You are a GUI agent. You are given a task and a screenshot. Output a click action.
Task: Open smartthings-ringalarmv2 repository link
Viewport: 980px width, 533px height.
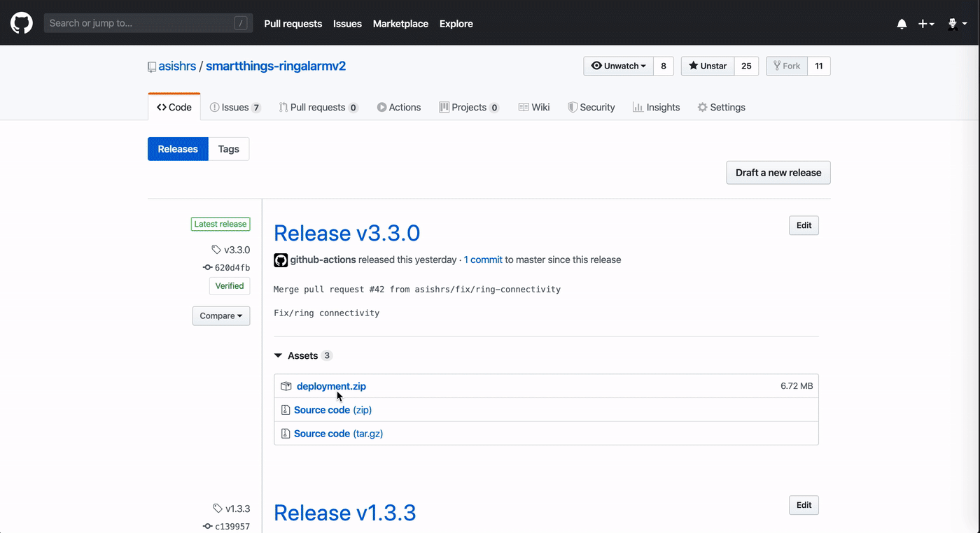coord(276,66)
